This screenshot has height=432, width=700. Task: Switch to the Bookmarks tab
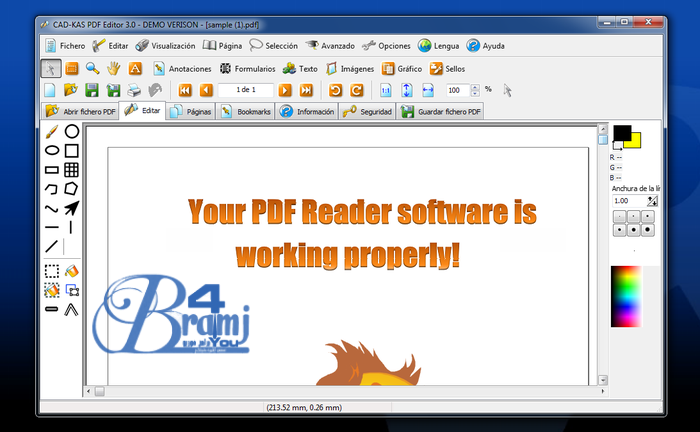click(x=246, y=112)
